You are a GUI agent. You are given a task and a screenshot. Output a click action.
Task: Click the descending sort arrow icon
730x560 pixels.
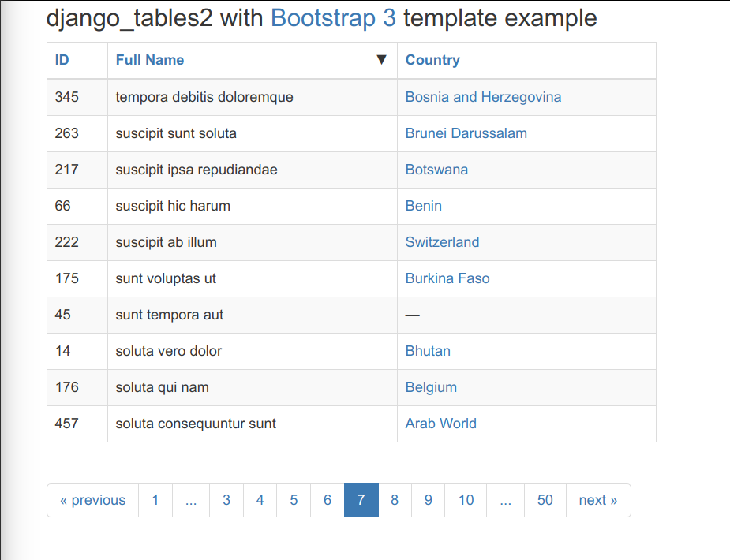point(382,60)
